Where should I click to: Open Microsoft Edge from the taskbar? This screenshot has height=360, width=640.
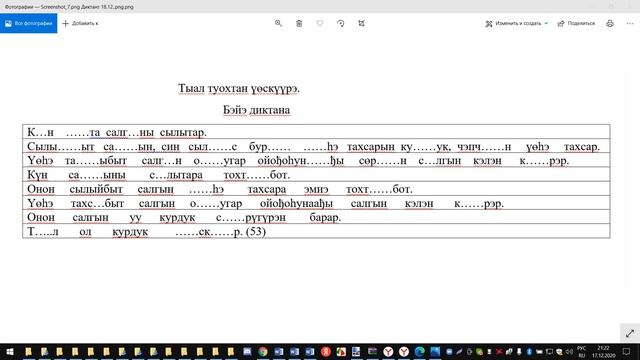click(420, 351)
